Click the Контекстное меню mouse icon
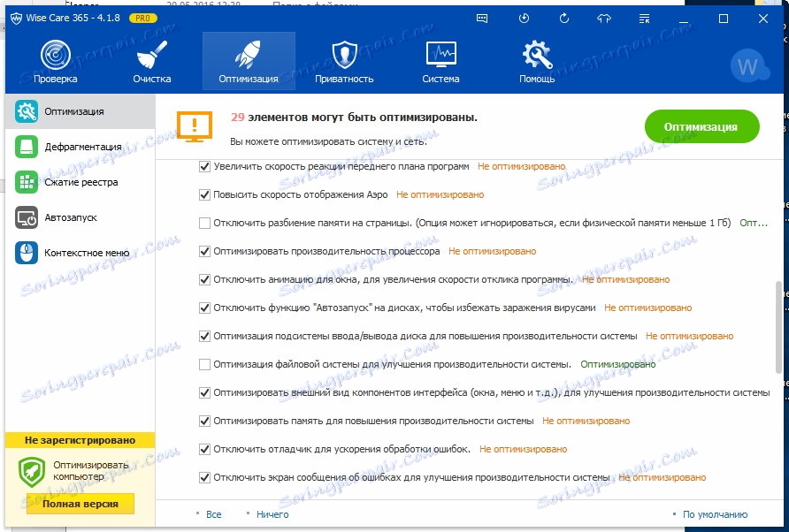The width and height of the screenshot is (789, 532). pos(27,253)
